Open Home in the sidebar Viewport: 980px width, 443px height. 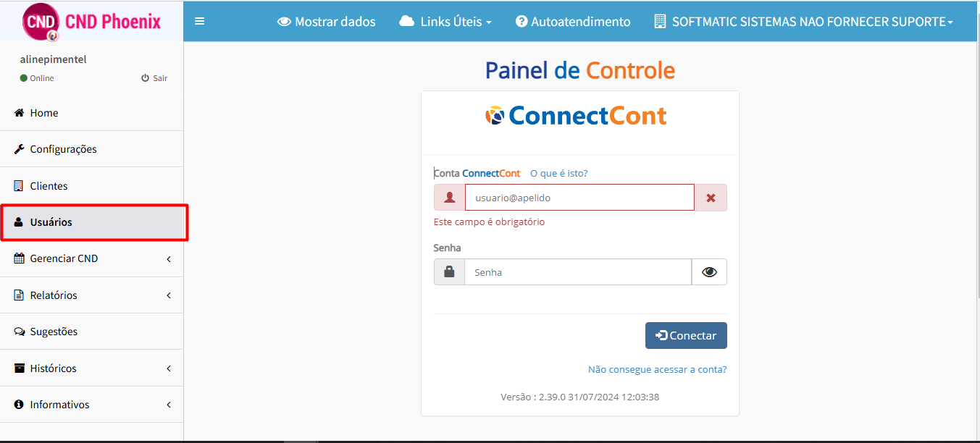point(91,113)
